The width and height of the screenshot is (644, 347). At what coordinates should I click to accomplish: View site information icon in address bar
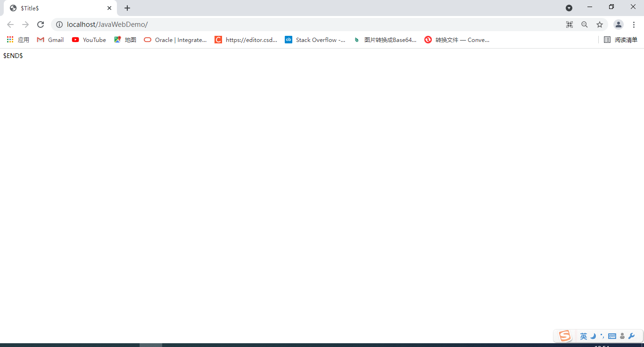click(59, 25)
